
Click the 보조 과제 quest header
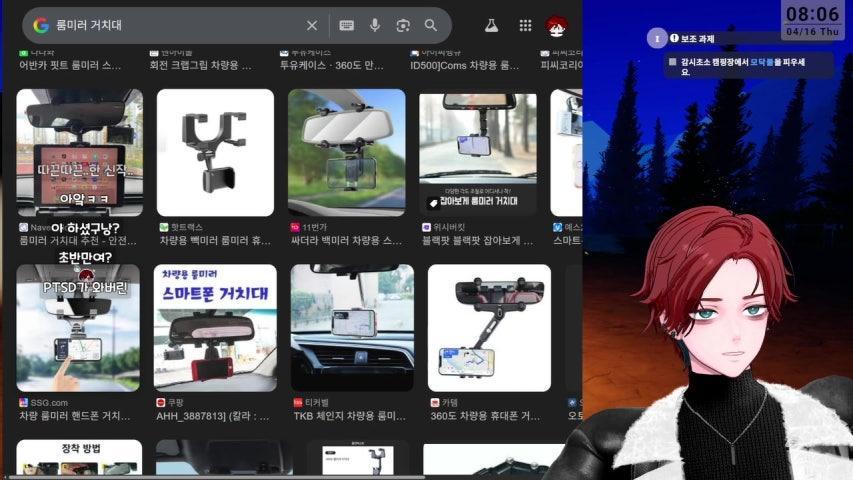tap(697, 39)
